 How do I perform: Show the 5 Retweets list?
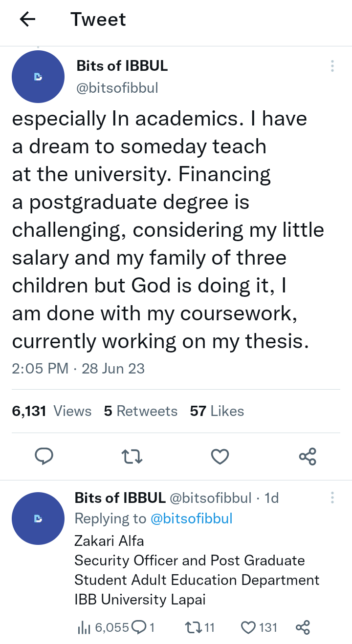140,411
